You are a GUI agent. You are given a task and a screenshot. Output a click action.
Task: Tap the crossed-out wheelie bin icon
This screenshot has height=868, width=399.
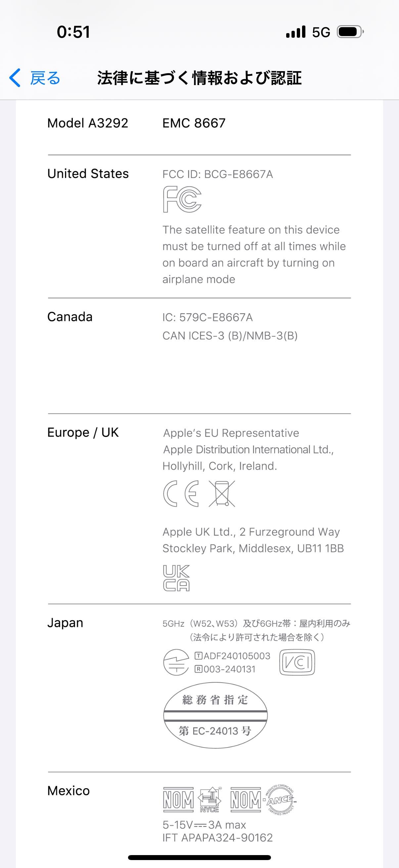[x=222, y=494]
